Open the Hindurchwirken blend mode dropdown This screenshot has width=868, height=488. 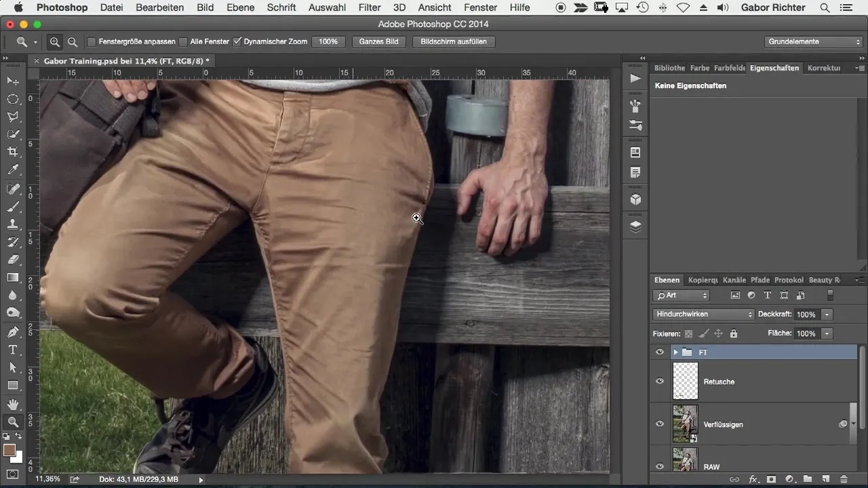pos(703,314)
